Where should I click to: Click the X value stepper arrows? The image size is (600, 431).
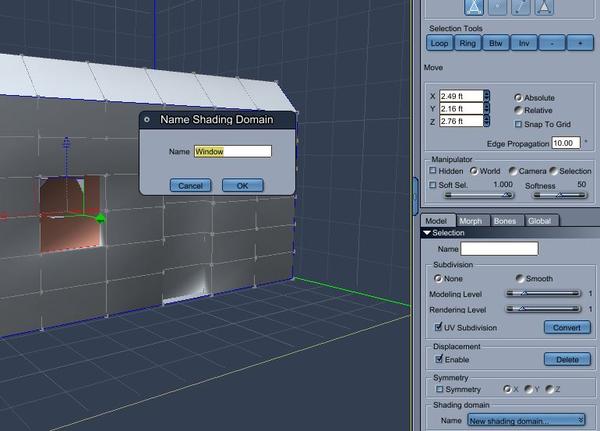[x=487, y=96]
